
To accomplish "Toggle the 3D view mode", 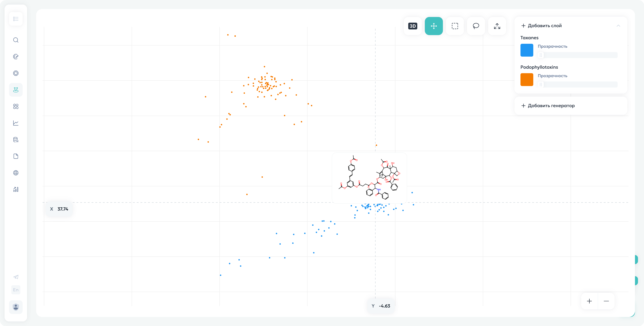I will click(x=413, y=26).
